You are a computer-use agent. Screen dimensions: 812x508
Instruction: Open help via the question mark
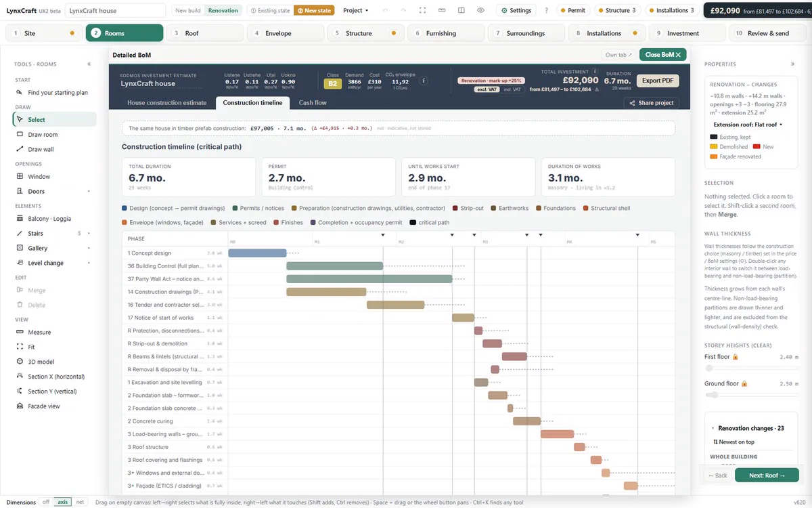(547, 11)
